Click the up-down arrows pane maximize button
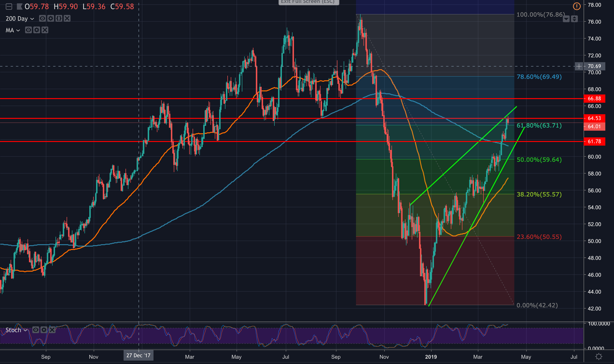This screenshot has width=614, height=364. [x=574, y=19]
